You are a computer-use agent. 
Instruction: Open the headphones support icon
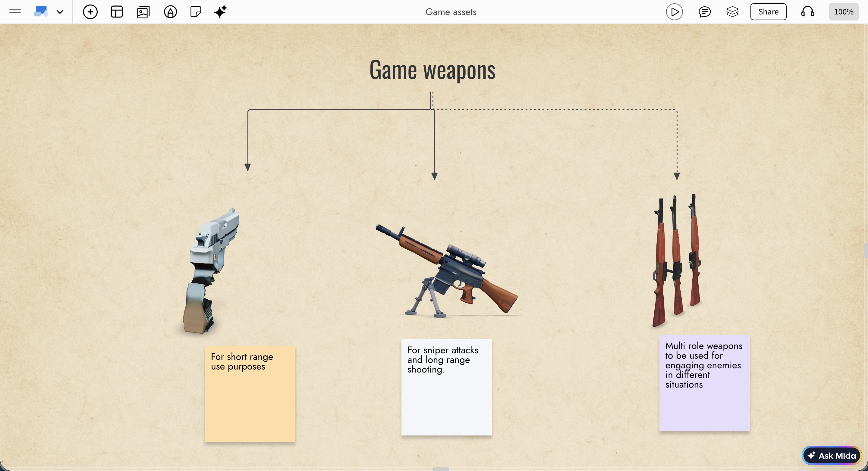coord(807,12)
